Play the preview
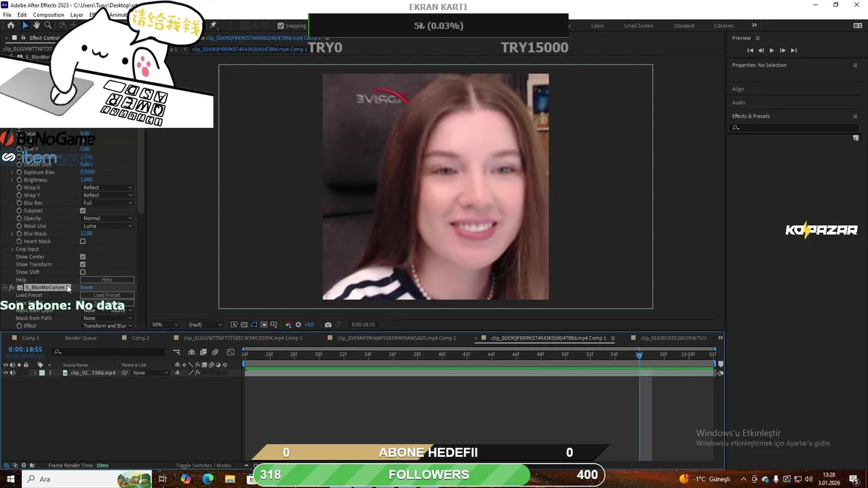Image resolution: width=868 pixels, height=488 pixels. coord(772,50)
